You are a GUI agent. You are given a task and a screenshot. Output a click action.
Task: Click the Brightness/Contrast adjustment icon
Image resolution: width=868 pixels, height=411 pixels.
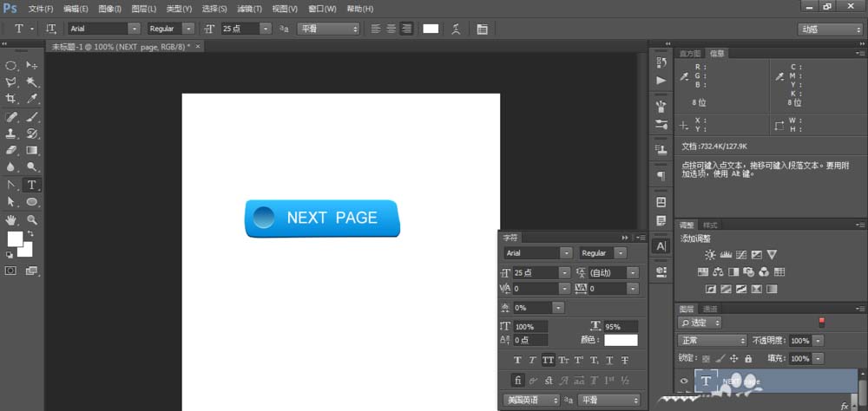[710, 255]
